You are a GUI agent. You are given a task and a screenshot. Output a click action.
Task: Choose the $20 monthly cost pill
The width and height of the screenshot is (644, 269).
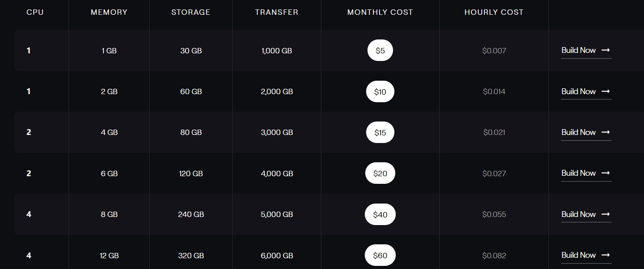pos(380,174)
